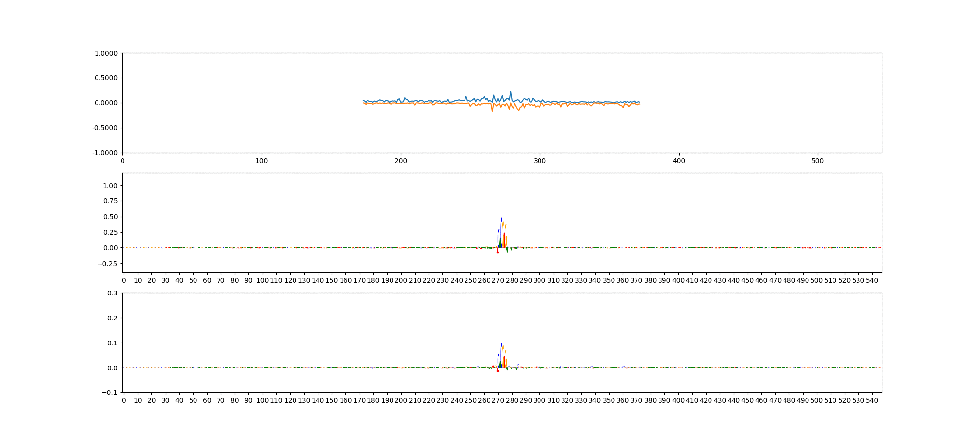The image size is (980, 441).
Task: Click the orange line's deepest dip in top plot
Action: point(492,111)
